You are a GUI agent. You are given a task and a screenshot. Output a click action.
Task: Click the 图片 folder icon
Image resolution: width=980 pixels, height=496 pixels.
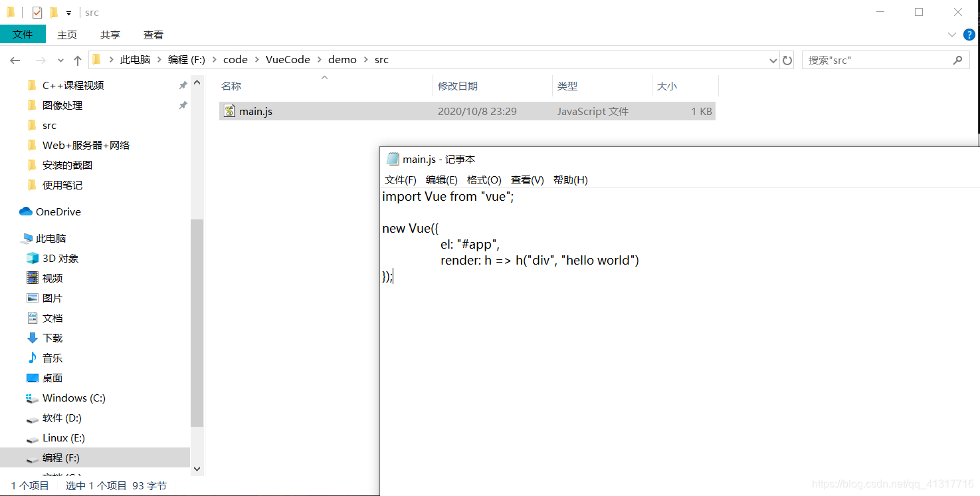click(x=32, y=298)
